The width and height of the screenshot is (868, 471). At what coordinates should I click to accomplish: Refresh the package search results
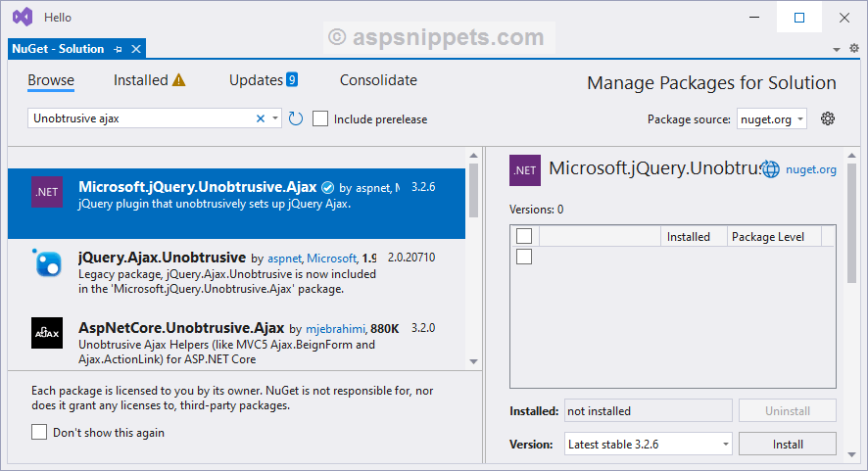click(296, 118)
